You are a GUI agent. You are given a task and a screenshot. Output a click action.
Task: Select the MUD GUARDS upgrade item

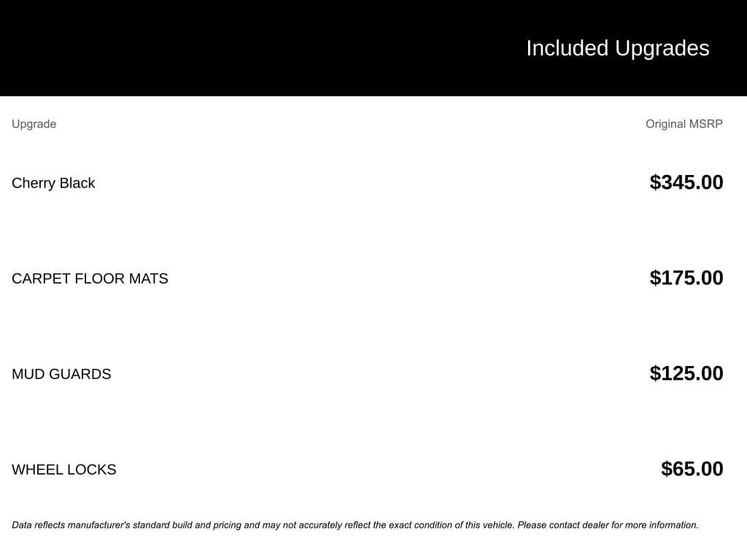(x=61, y=374)
